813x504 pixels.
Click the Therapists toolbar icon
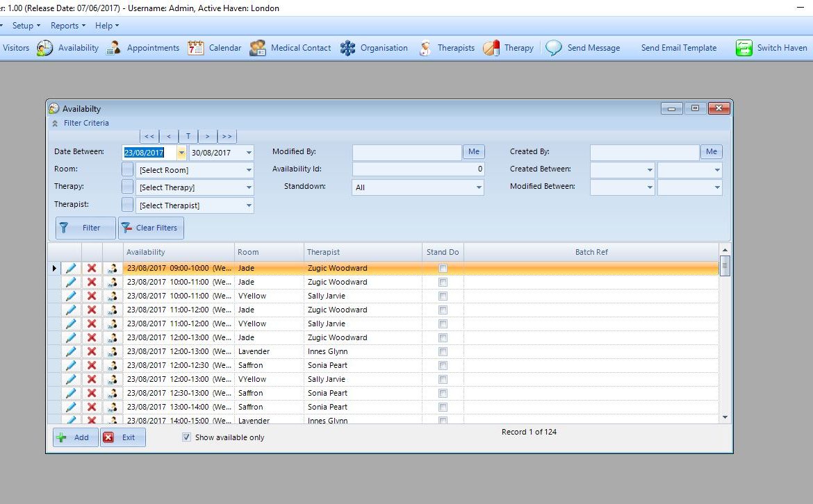tap(425, 48)
